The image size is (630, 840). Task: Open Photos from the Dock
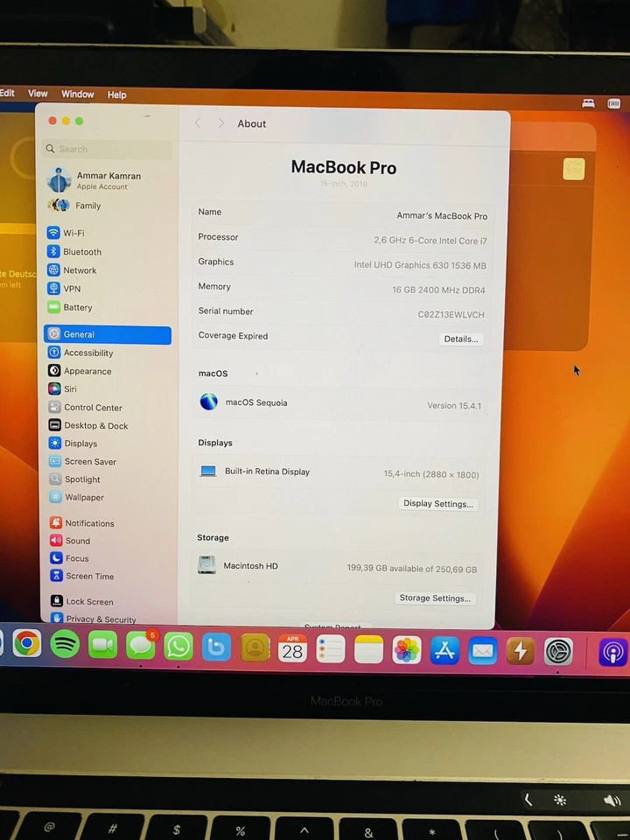click(407, 650)
